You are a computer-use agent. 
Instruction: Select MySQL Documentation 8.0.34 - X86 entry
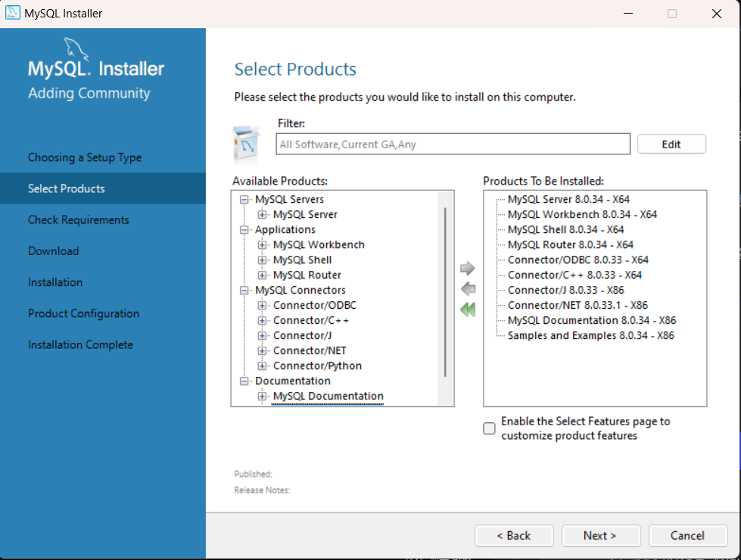(x=592, y=320)
